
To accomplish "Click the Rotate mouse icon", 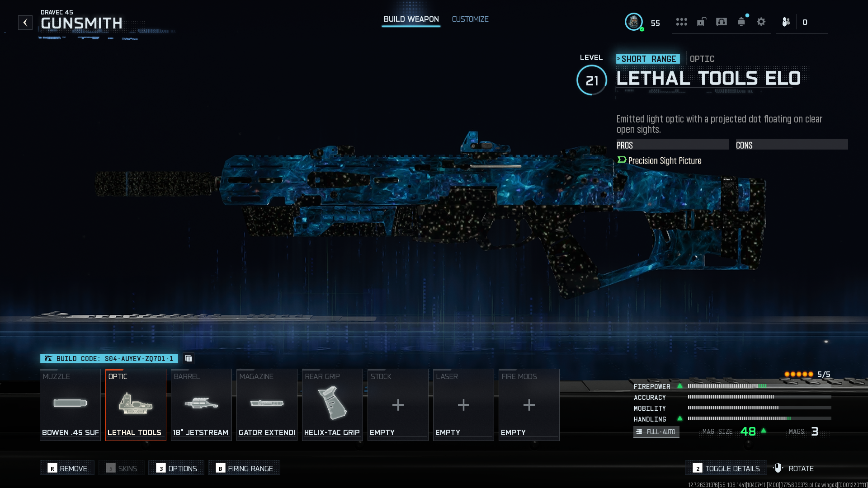I will click(778, 468).
